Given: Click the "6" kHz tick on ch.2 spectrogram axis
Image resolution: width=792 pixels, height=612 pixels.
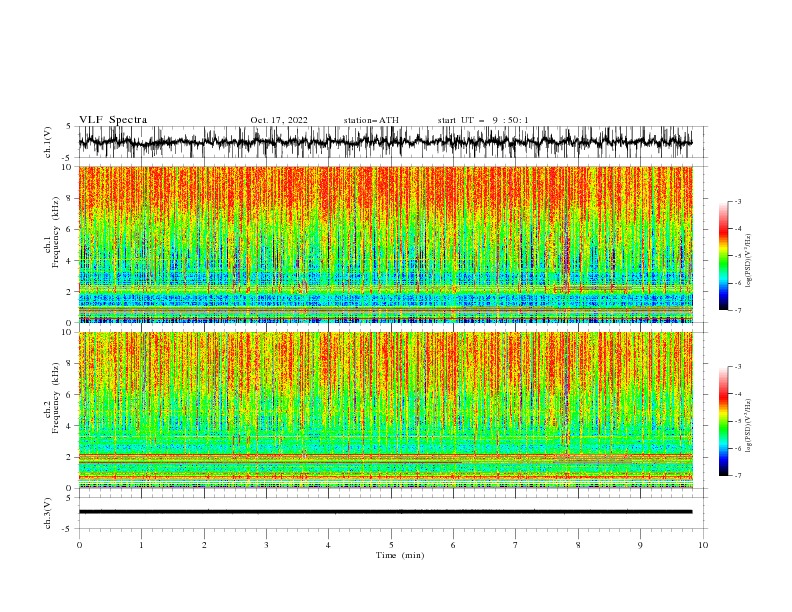Looking at the screenshot, I should coord(71,395).
